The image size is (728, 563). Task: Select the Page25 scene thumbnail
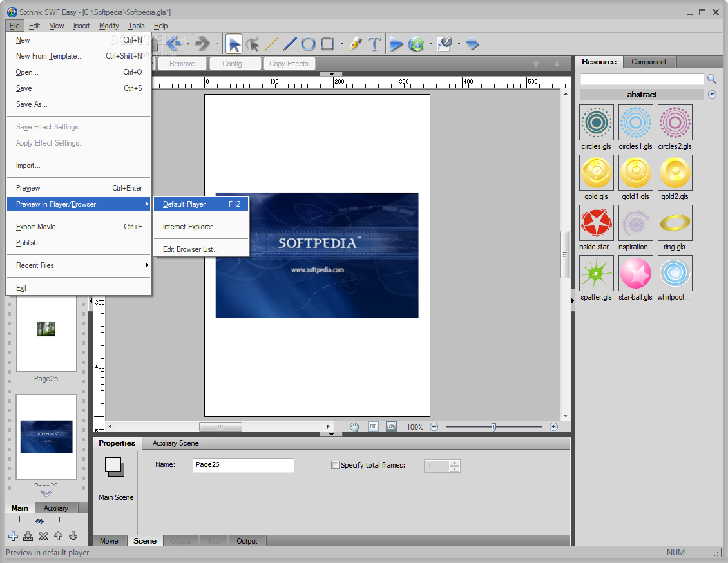pyautogui.click(x=46, y=333)
